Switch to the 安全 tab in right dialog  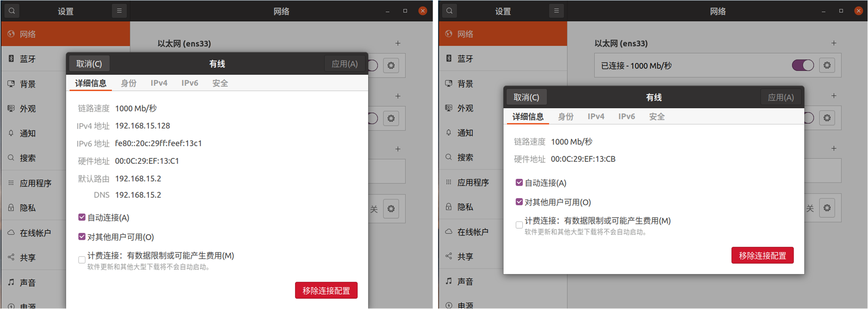pyautogui.click(x=657, y=117)
